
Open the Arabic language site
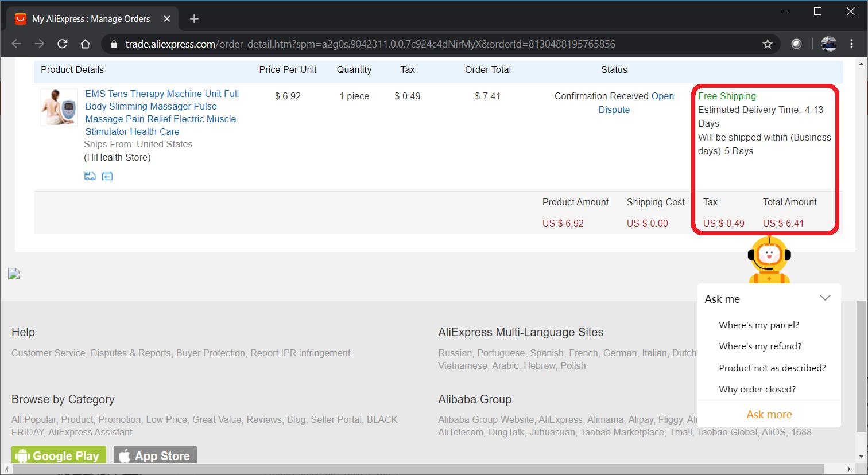[505, 366]
